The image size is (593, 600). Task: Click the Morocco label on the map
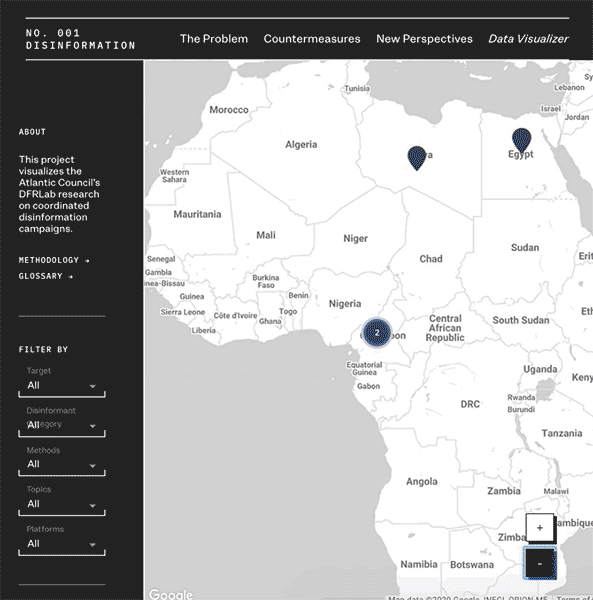pyautogui.click(x=229, y=110)
